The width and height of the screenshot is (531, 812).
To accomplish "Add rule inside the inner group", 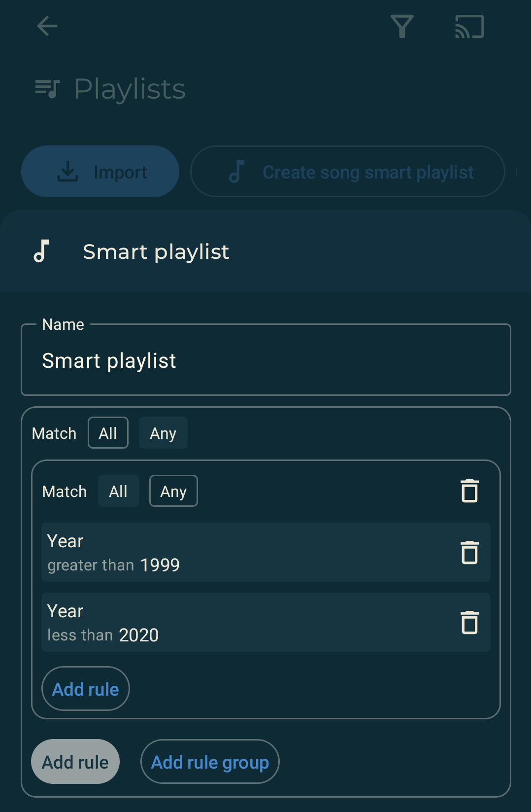I will [86, 689].
